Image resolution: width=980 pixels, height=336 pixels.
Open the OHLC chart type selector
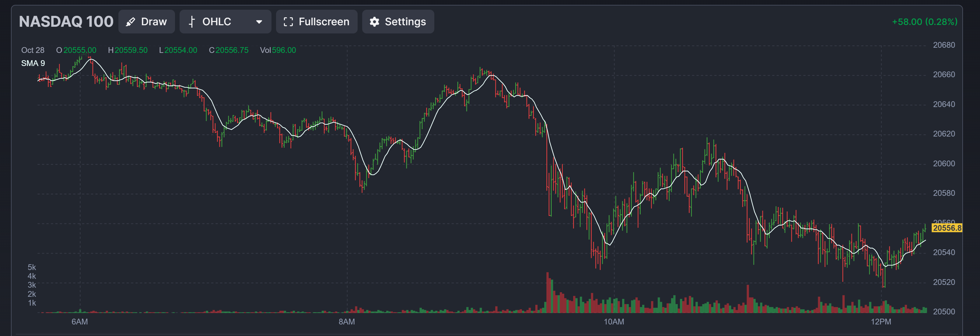225,22
